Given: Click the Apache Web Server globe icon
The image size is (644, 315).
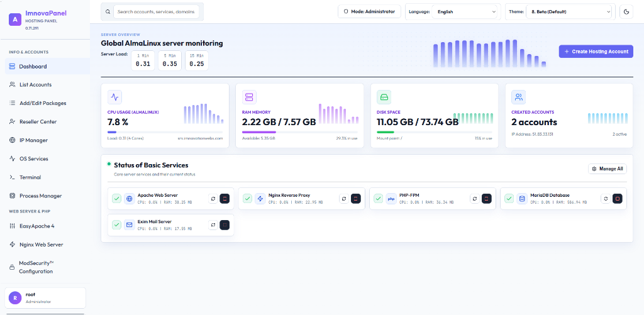Looking at the screenshot, I should coord(130,199).
